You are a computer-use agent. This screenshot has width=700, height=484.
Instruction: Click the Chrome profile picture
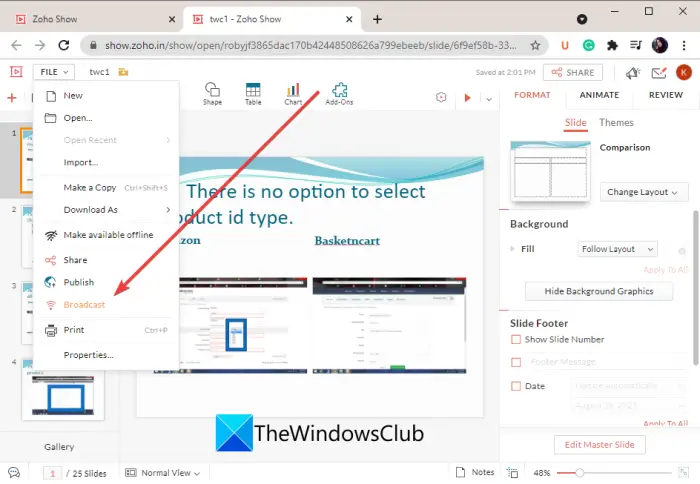point(659,45)
